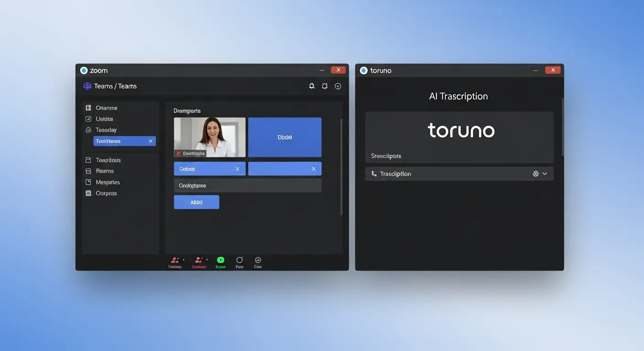The image size is (644, 351).
Task: Toggle the red muted icon on video thumbnail
Action: coord(179,154)
